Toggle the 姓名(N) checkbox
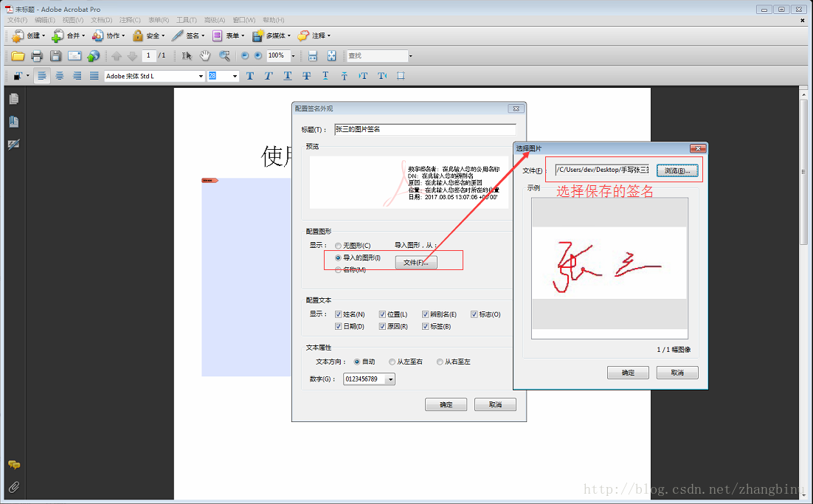Image resolution: width=813 pixels, height=504 pixels. (338, 314)
